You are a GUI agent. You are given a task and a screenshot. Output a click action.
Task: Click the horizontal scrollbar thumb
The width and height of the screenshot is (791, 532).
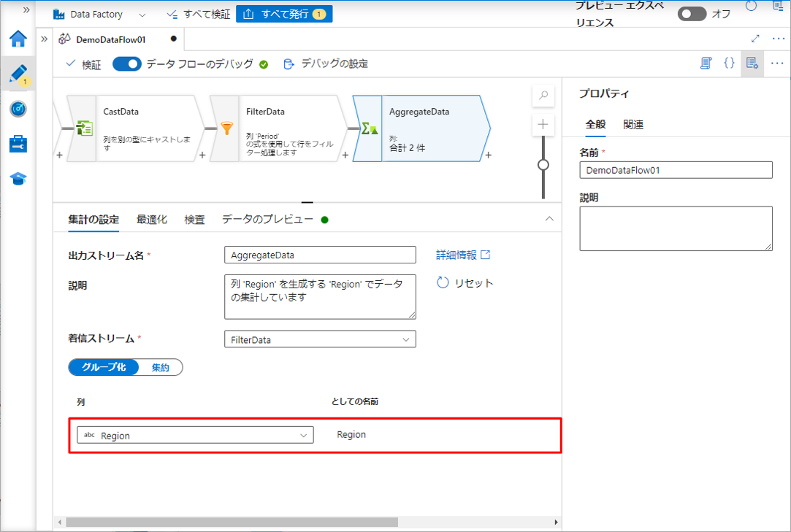tap(232, 522)
